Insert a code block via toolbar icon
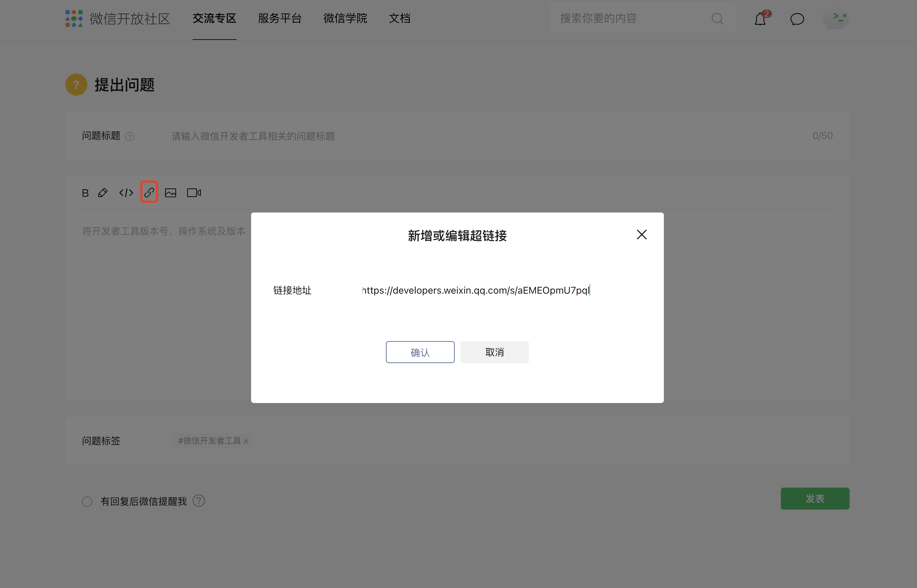The image size is (917, 588). click(x=126, y=193)
